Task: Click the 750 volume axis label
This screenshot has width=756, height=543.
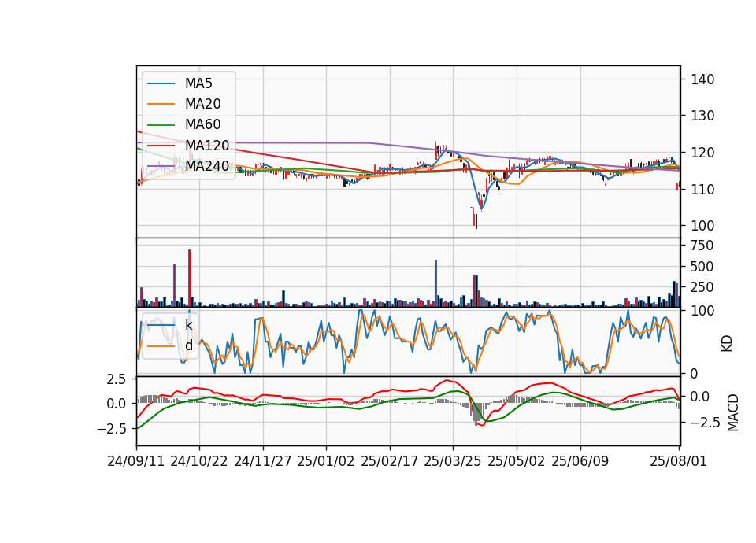Action: coord(702,246)
